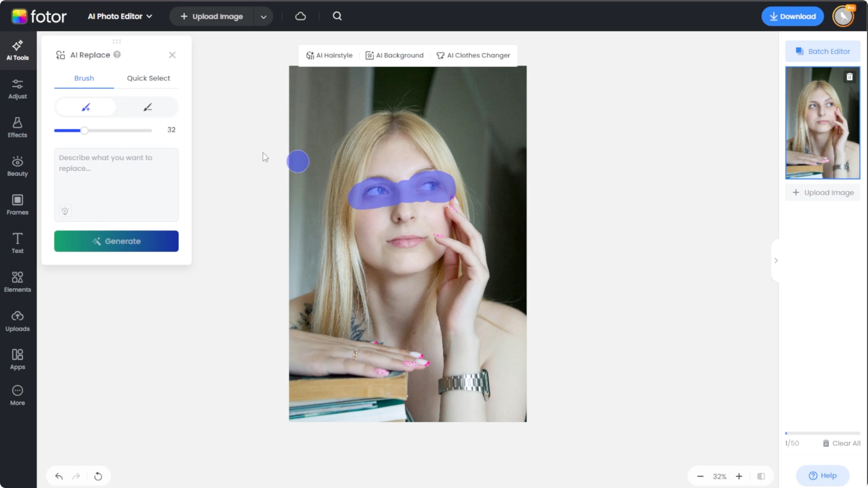Image resolution: width=868 pixels, height=488 pixels.
Task: Open AI Clothes Changer tool
Action: pos(473,55)
